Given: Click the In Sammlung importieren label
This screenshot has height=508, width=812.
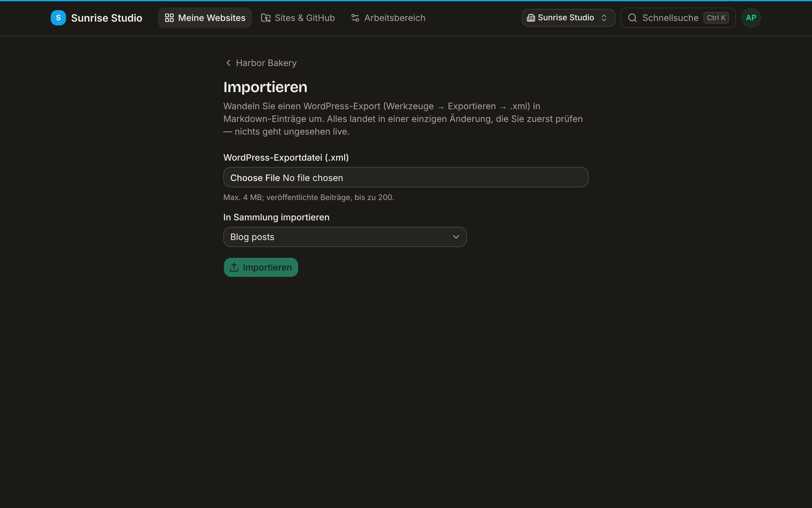Looking at the screenshot, I should (x=276, y=217).
